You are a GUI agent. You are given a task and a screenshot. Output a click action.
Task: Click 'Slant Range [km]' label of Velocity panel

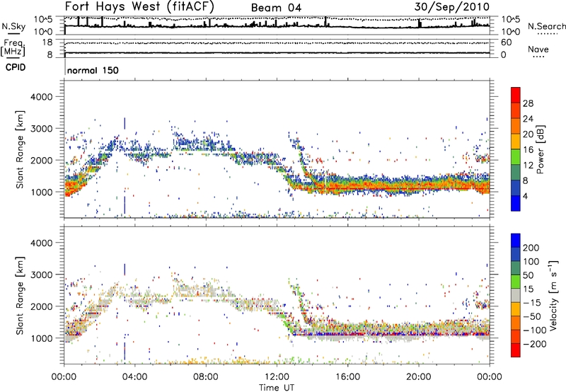(20, 295)
